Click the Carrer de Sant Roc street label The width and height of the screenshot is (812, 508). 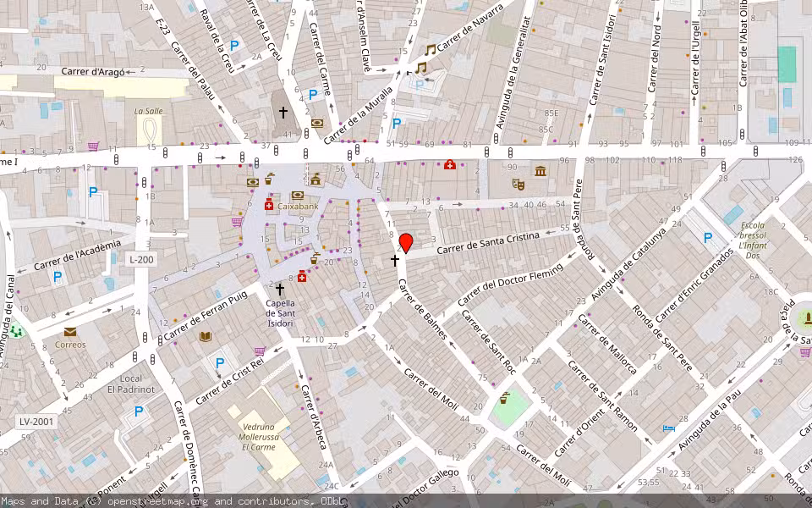point(488,342)
